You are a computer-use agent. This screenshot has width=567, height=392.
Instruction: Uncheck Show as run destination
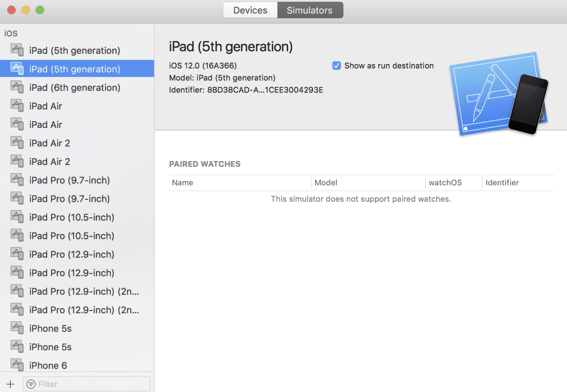[x=337, y=66]
